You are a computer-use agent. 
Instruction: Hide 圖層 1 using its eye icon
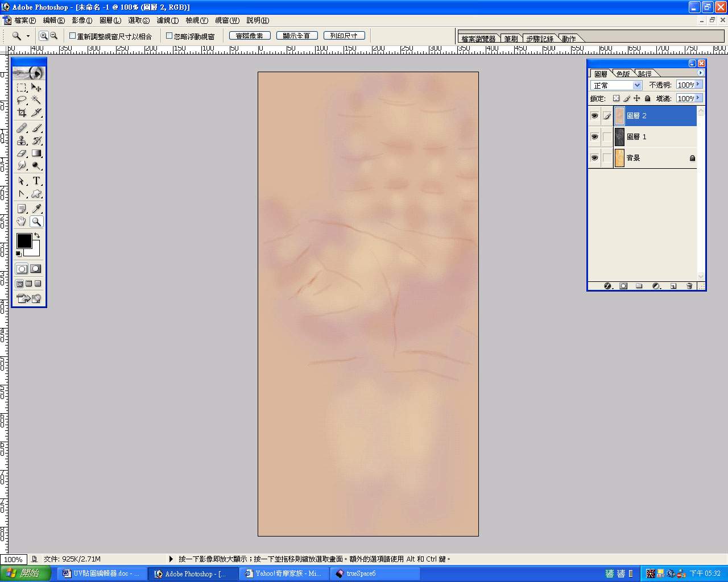point(594,137)
